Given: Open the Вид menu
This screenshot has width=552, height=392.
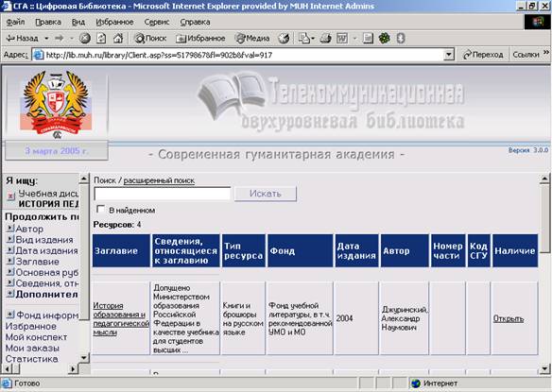Looking at the screenshot, I should 78,22.
